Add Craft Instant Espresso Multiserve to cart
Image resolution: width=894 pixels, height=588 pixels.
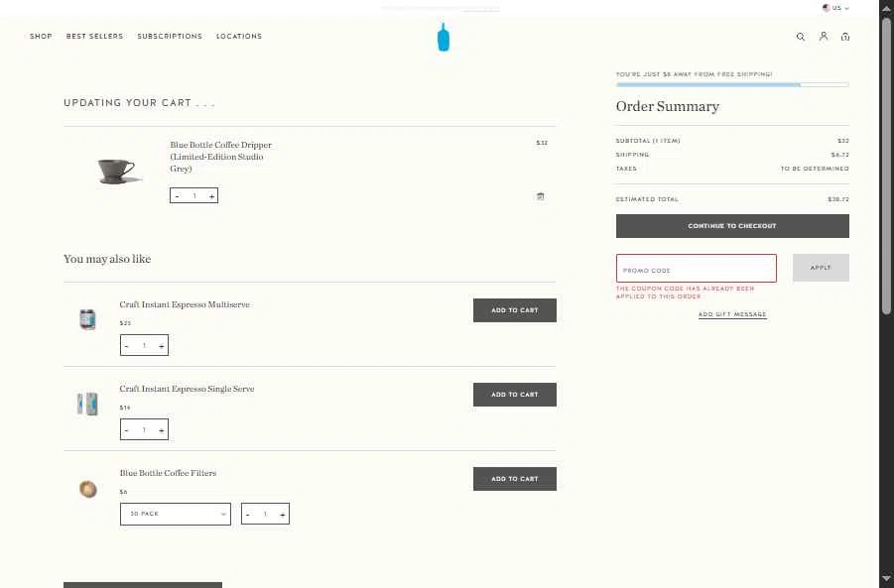[514, 310]
